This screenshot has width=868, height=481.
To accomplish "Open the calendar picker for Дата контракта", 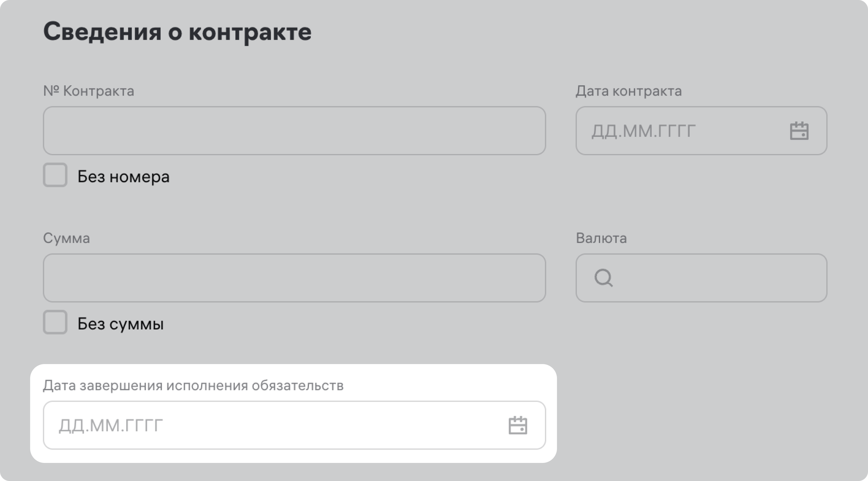I will click(x=799, y=131).
